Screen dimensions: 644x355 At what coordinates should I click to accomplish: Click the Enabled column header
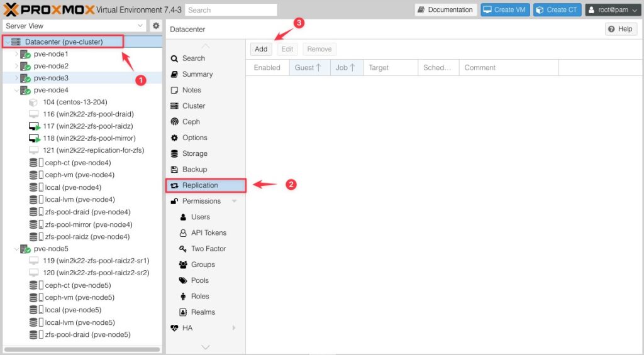tap(268, 68)
